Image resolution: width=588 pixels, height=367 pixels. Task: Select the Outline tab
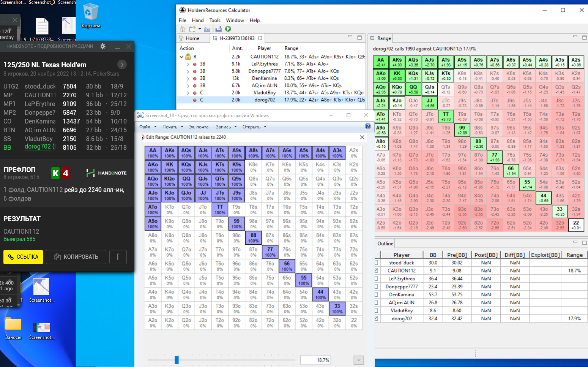385,244
